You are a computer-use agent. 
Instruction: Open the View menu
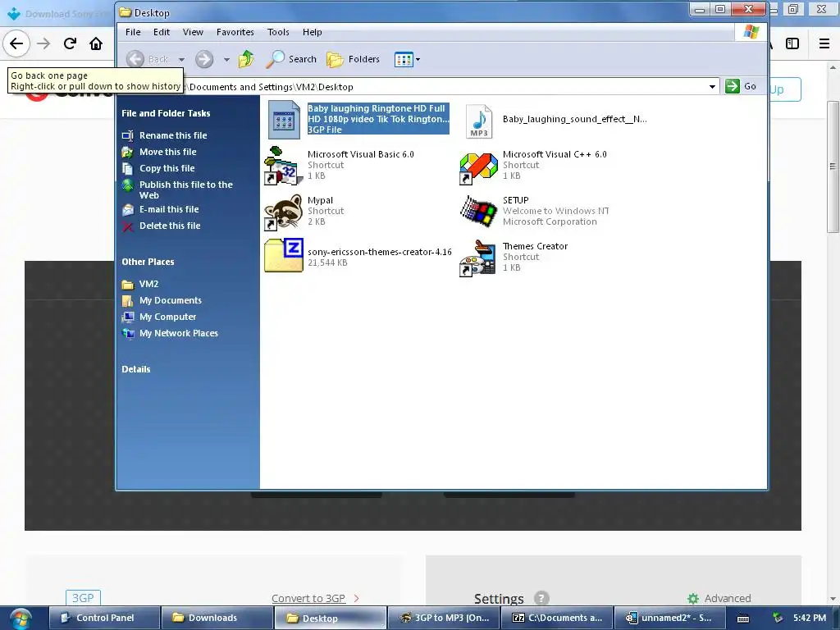click(193, 32)
